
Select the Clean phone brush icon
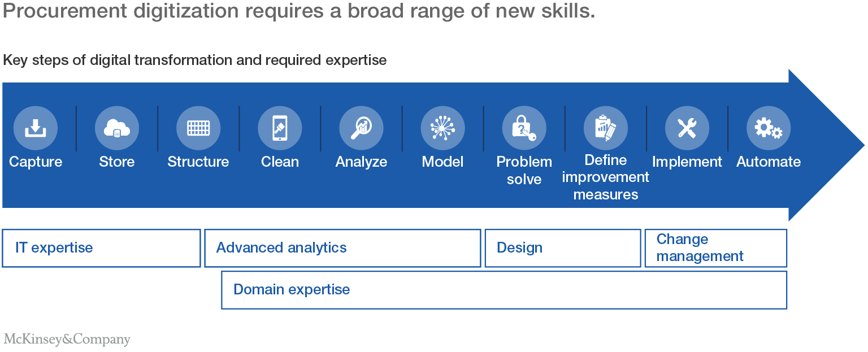(x=280, y=128)
